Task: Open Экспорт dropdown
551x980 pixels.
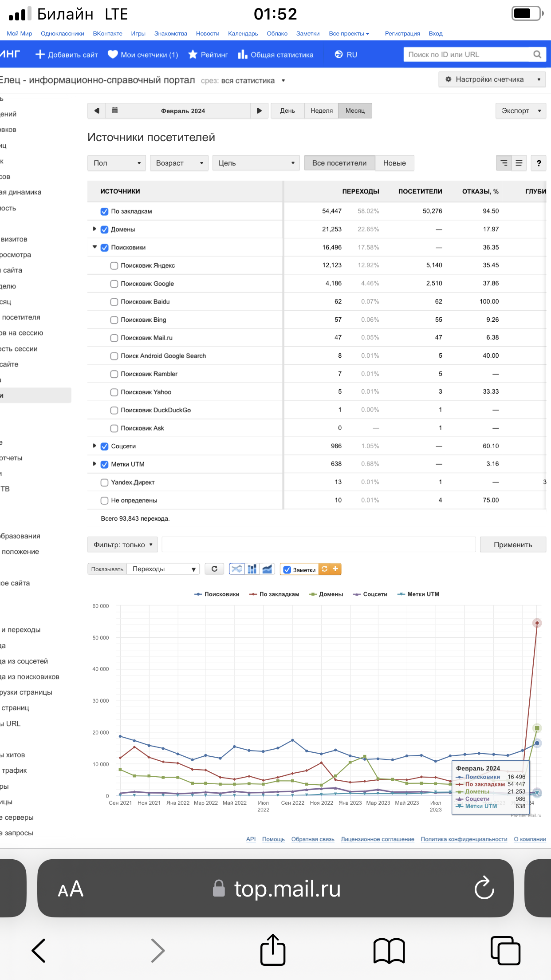Action: click(521, 111)
